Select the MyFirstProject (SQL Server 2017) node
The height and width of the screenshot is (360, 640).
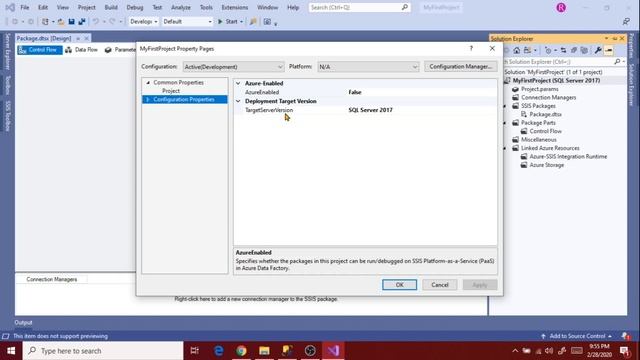pos(556,80)
